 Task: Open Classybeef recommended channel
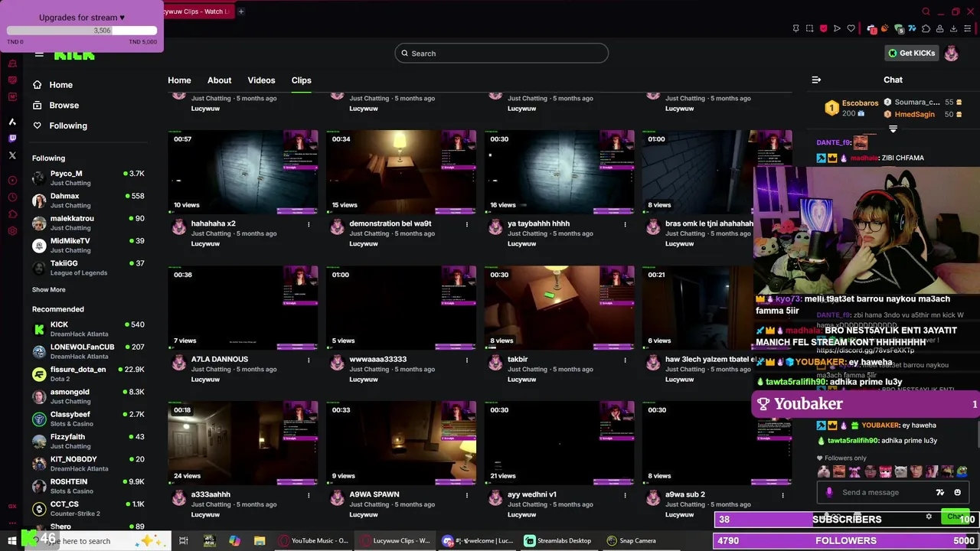(x=88, y=419)
